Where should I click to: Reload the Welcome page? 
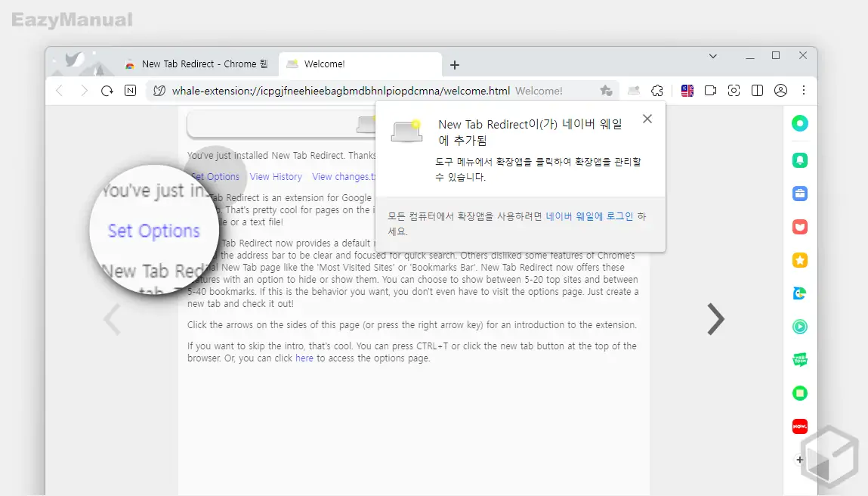107,91
